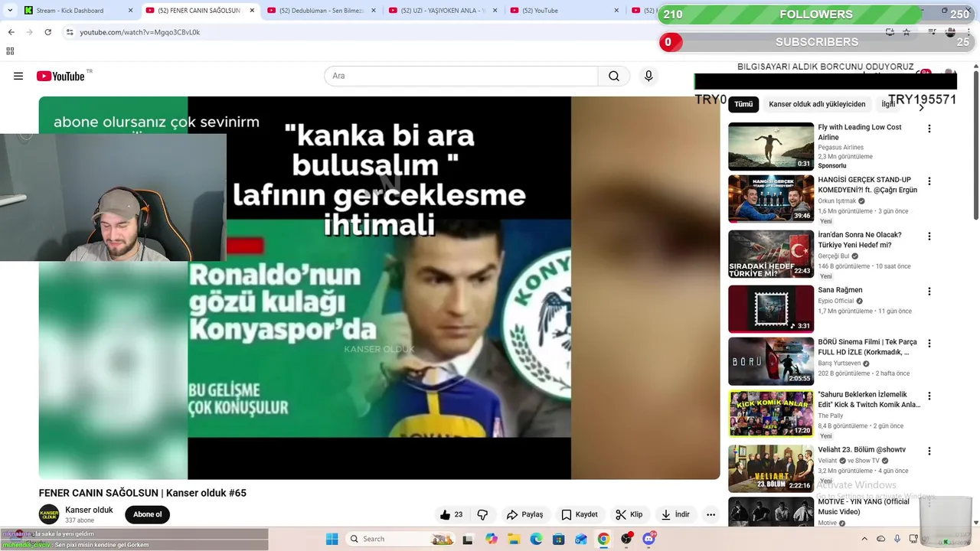980x551 pixels.
Task: Download video with İndir button
Action: point(676,515)
